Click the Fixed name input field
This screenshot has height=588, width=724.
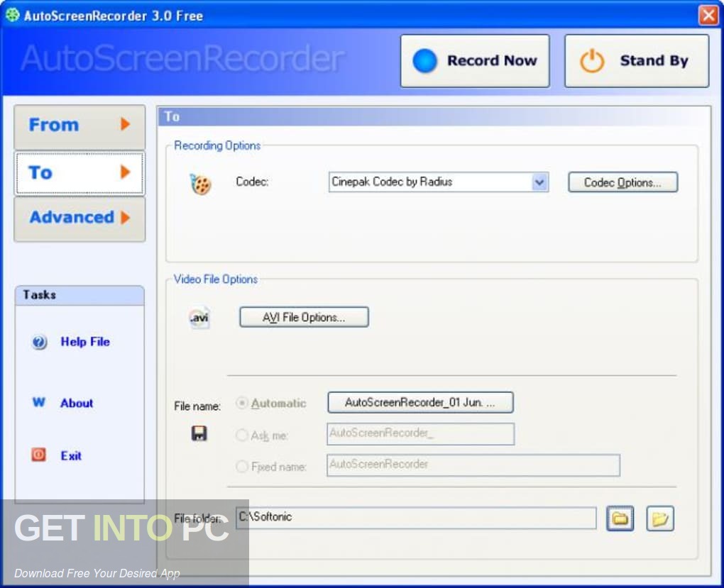[473, 465]
